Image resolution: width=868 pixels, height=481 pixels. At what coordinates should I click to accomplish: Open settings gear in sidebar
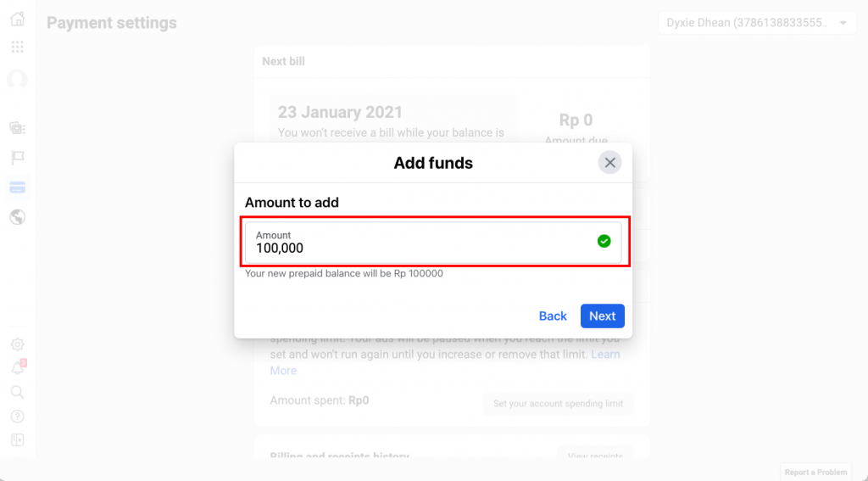click(17, 344)
